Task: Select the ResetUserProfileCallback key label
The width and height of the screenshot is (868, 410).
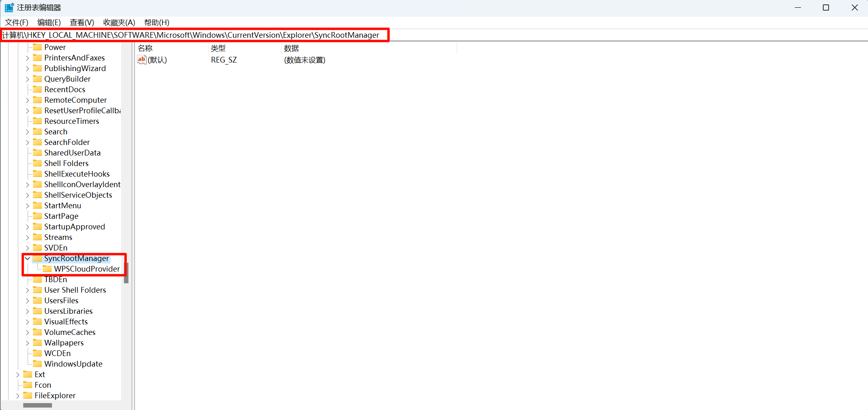Action: coord(82,110)
